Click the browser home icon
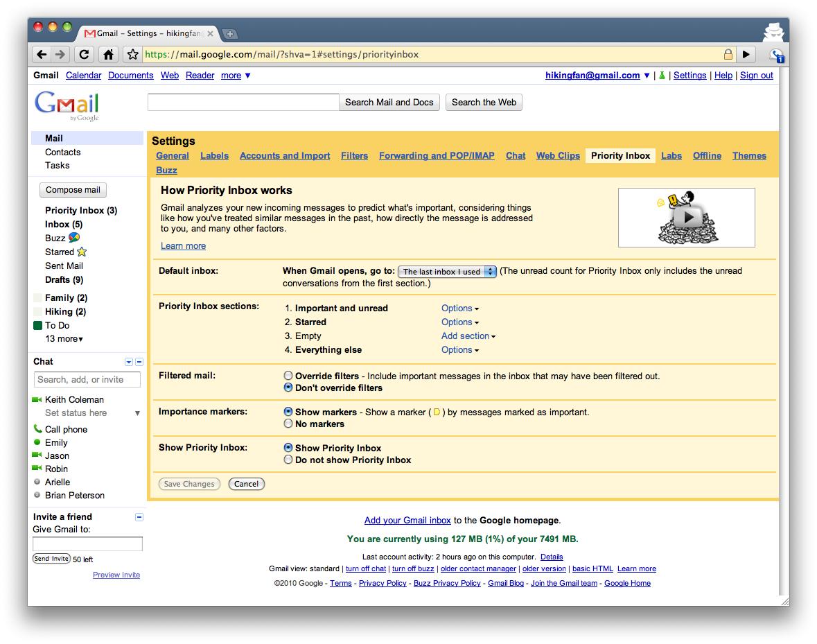Screen dimensions: 817x644 click(x=108, y=54)
